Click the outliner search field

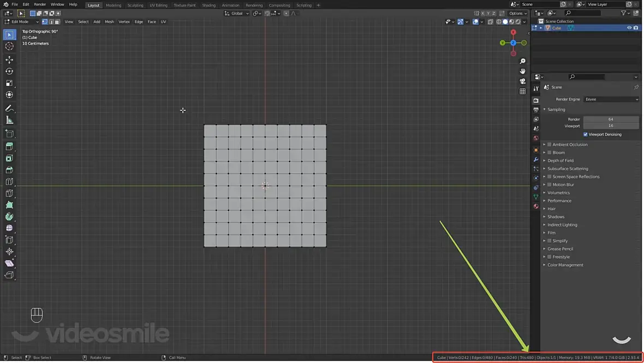coord(583,13)
